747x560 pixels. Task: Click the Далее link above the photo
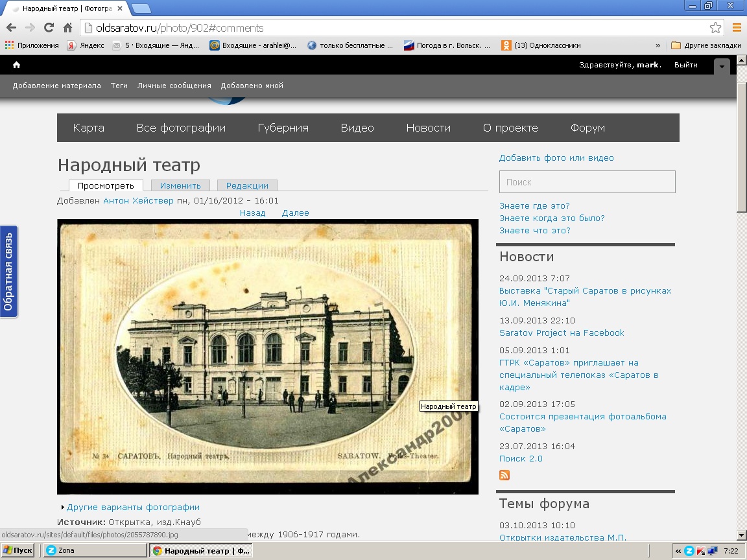coord(295,213)
